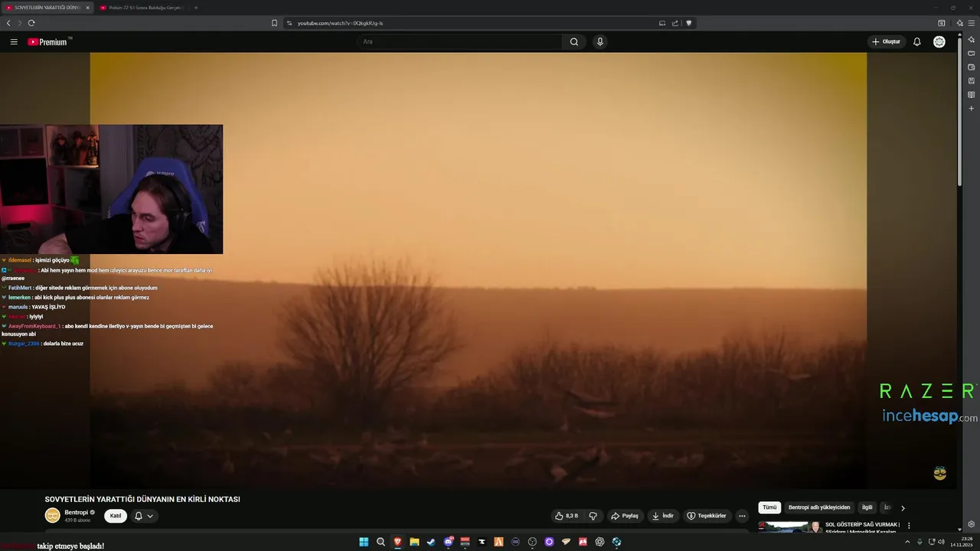Select the Tümü filter chip
980x551 pixels.
[769, 507]
